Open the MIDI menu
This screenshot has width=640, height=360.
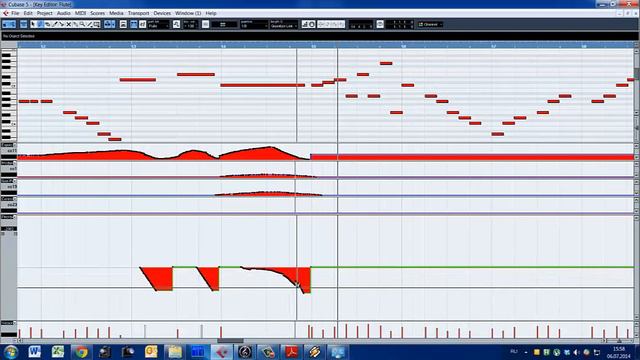(x=80, y=13)
